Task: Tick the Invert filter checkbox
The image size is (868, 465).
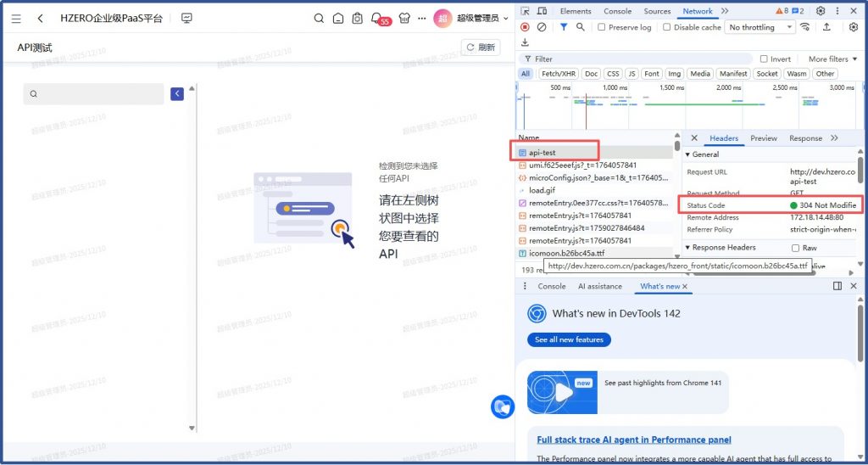Action: pos(764,59)
